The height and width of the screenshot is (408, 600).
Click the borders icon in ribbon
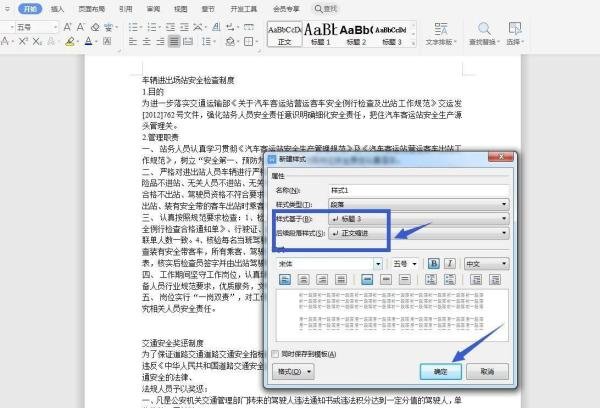click(x=248, y=41)
